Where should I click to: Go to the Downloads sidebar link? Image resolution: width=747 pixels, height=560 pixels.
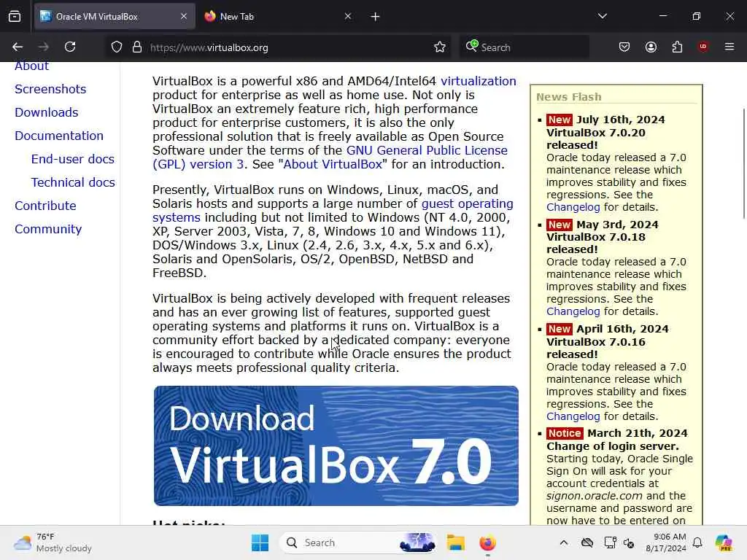(47, 112)
